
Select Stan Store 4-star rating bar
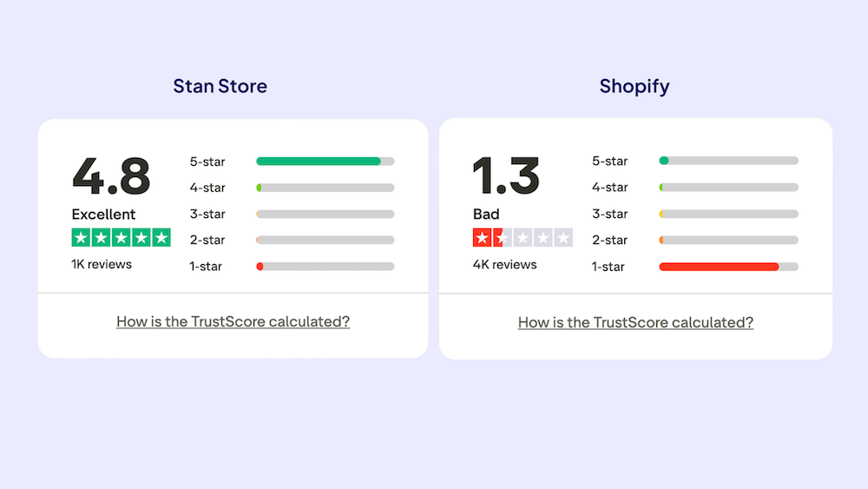click(x=325, y=188)
